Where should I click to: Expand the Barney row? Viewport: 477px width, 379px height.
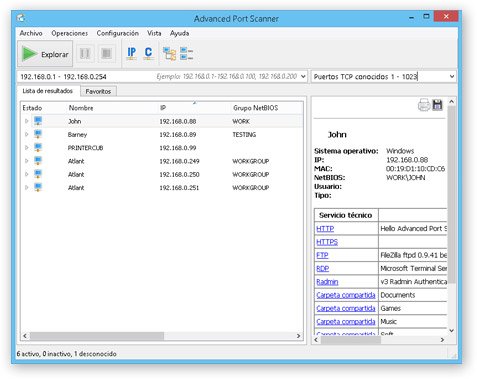click(27, 134)
